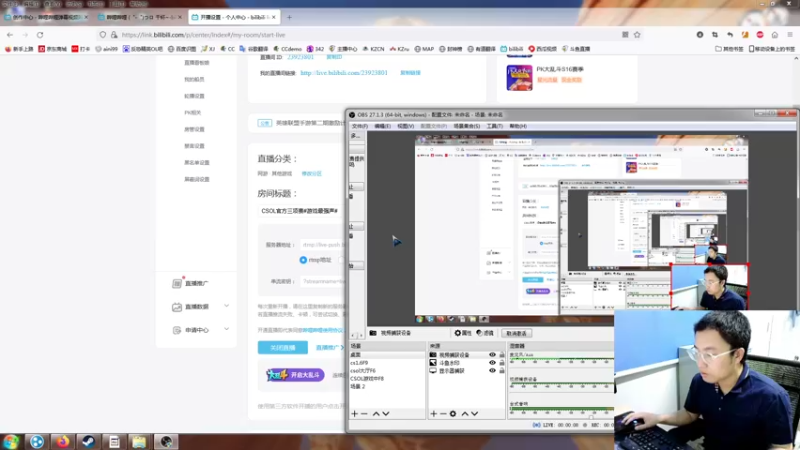Viewport: 800px width, 450px height.
Task: Select the rtmp地址 radio option
Action: point(303,260)
